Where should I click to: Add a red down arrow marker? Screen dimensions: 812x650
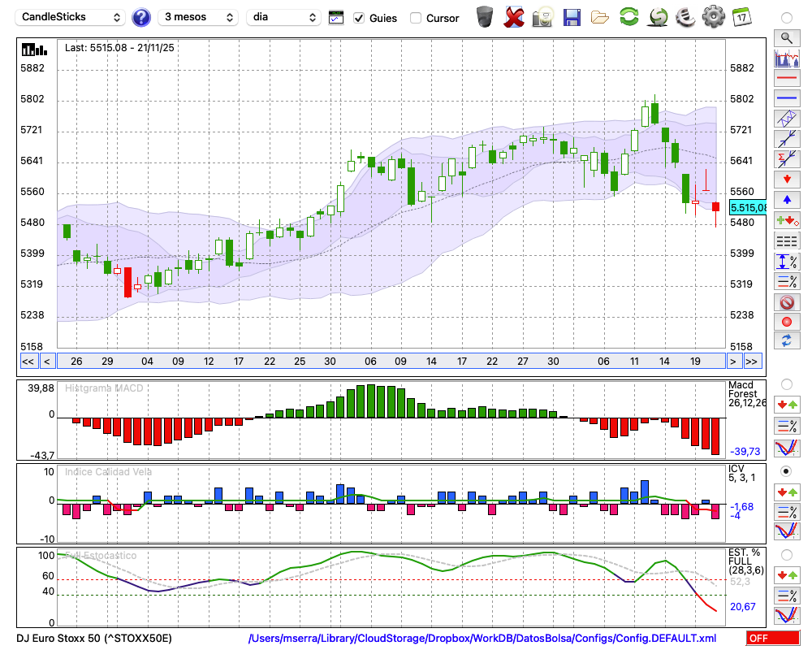[x=787, y=180]
